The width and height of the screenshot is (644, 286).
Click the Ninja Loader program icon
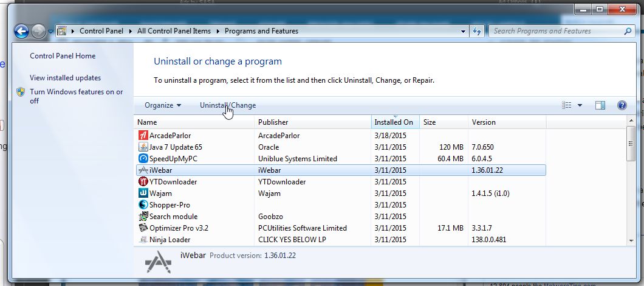tap(143, 239)
